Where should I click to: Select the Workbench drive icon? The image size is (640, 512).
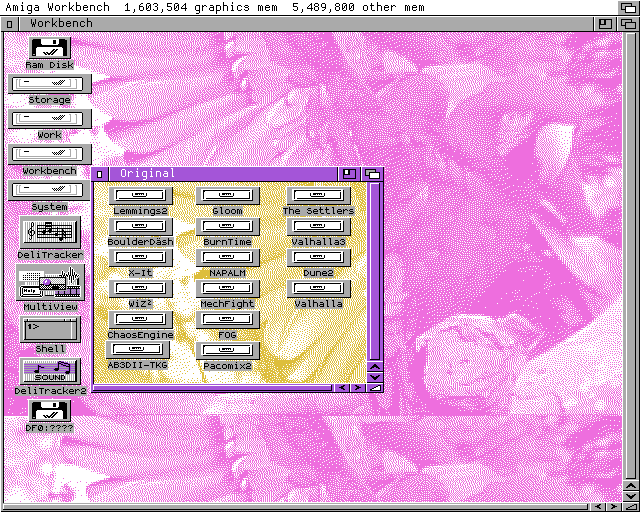point(50,154)
